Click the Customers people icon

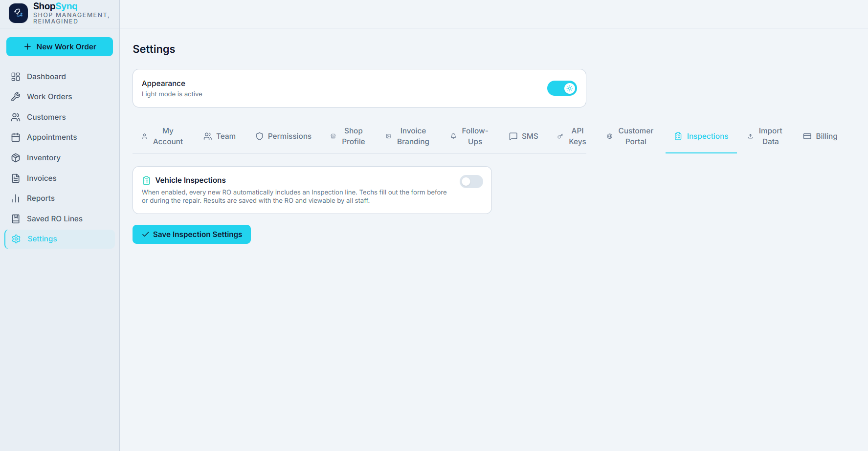click(16, 117)
